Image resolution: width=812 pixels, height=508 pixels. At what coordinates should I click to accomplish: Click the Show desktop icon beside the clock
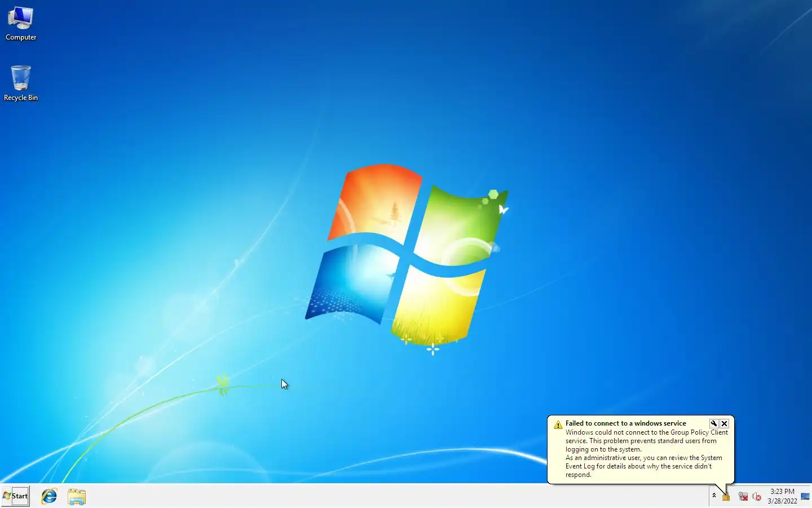click(805, 496)
